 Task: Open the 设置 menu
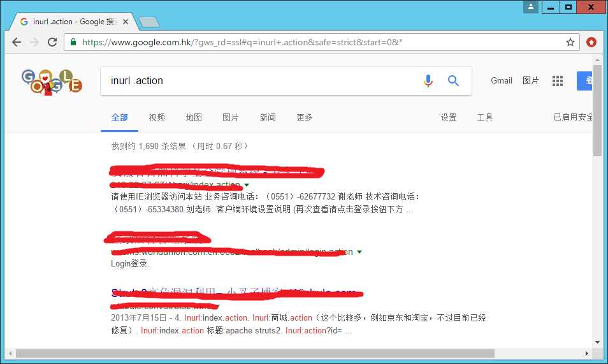pyautogui.click(x=449, y=117)
